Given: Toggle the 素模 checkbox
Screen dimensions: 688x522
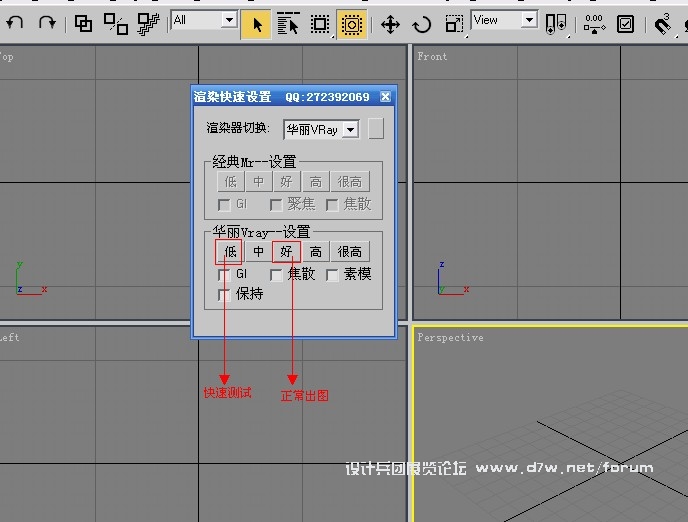Looking at the screenshot, I should coord(332,275).
